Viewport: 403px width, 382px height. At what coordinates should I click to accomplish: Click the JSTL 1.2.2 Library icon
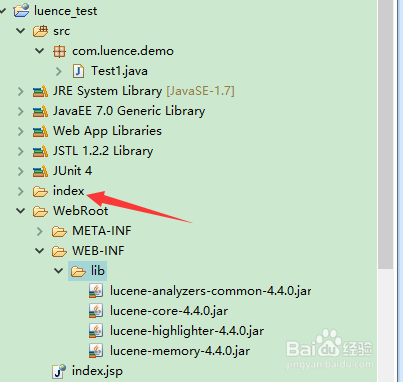point(40,151)
